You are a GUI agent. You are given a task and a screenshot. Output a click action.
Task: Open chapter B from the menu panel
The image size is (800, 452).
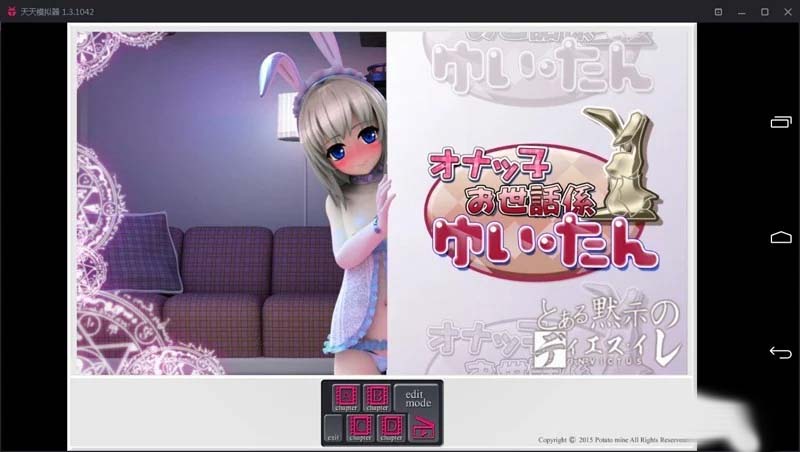377,397
